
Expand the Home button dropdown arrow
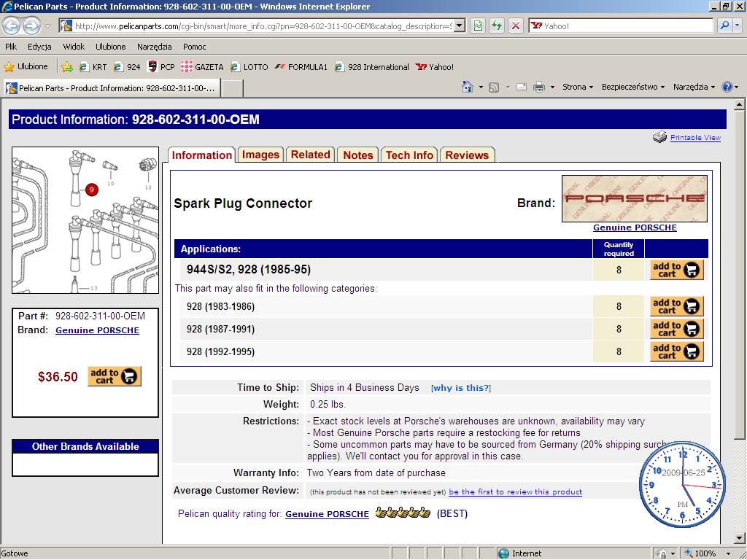pyautogui.click(x=481, y=87)
